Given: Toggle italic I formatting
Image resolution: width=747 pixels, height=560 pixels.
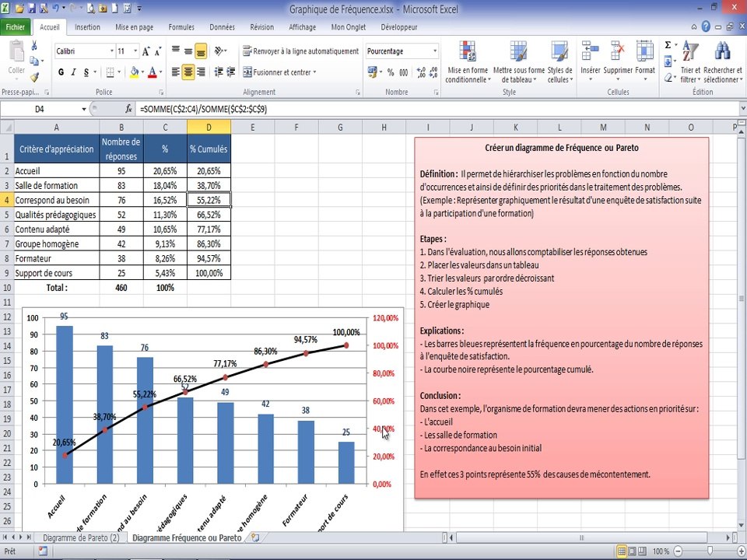Looking at the screenshot, I should [73, 72].
